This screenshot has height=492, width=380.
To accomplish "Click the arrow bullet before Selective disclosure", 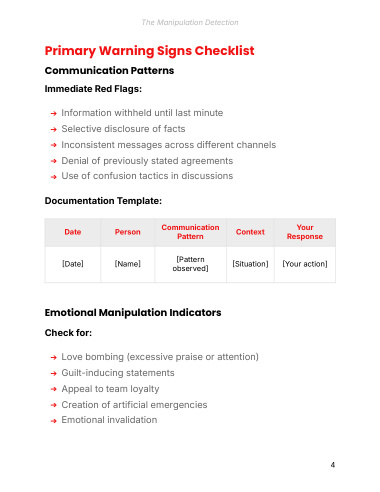I will (x=54, y=129).
